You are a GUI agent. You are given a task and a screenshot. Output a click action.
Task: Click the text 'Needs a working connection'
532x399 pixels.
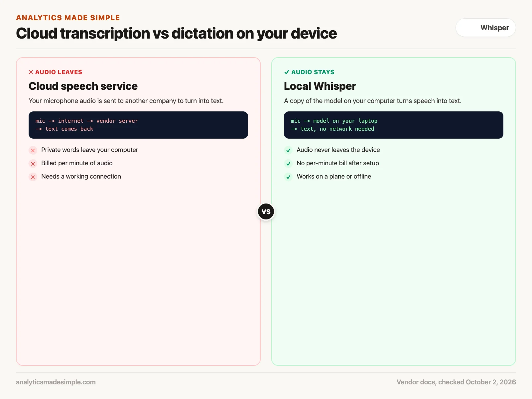click(81, 177)
